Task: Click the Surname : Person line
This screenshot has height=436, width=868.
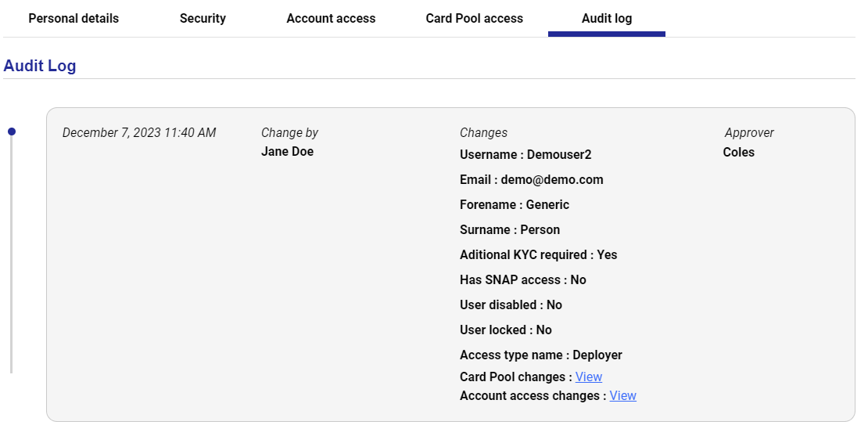Action: (x=510, y=229)
